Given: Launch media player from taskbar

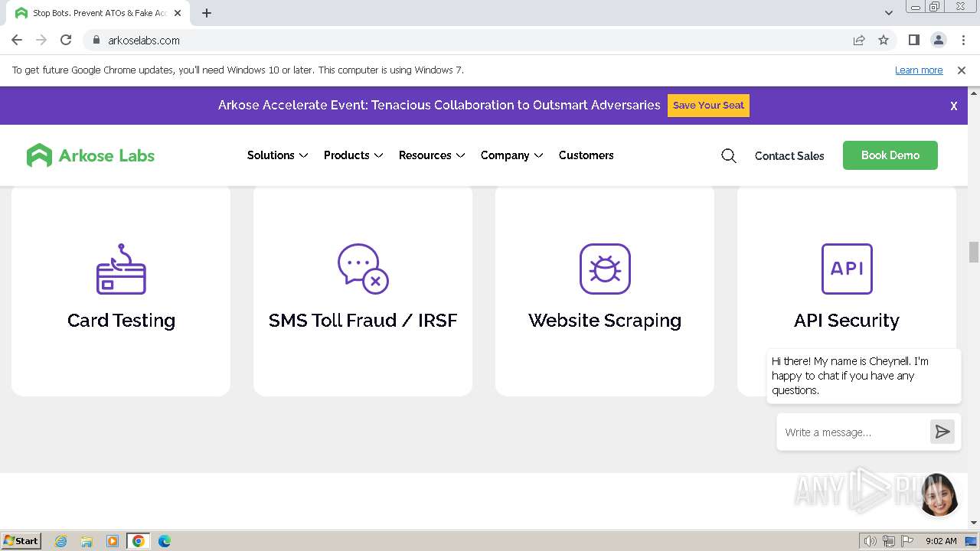Looking at the screenshot, I should (113, 541).
